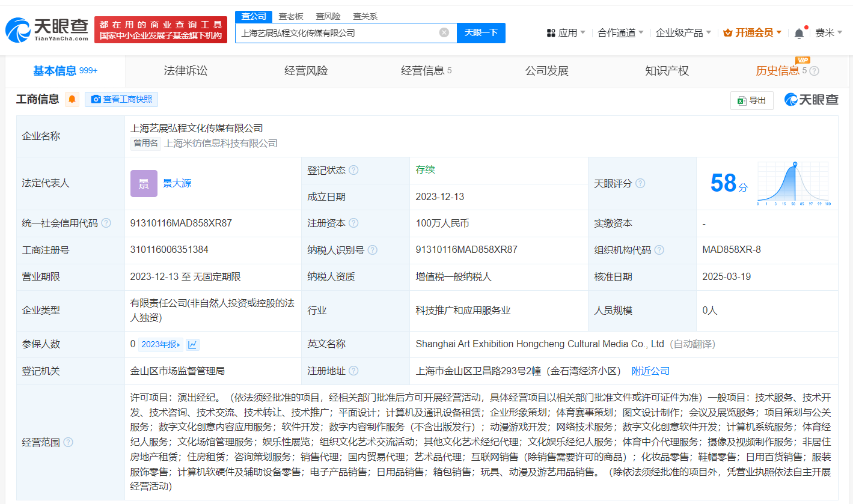Screen dimensions: 853x504
Task: Open the 2023年报 year selector
Action: [161, 344]
